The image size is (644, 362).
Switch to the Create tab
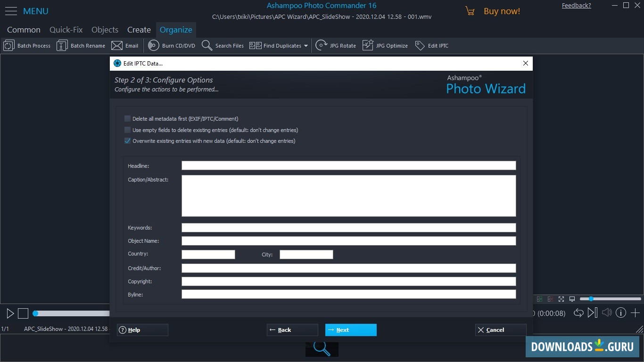(139, 29)
